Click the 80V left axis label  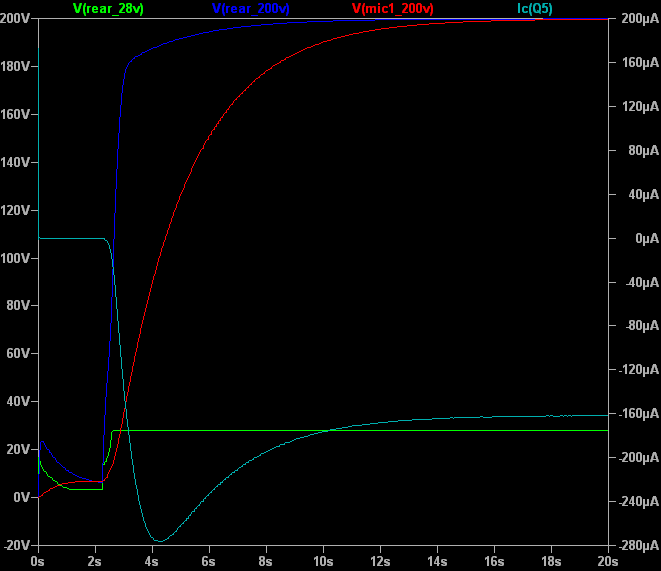(x=19, y=306)
